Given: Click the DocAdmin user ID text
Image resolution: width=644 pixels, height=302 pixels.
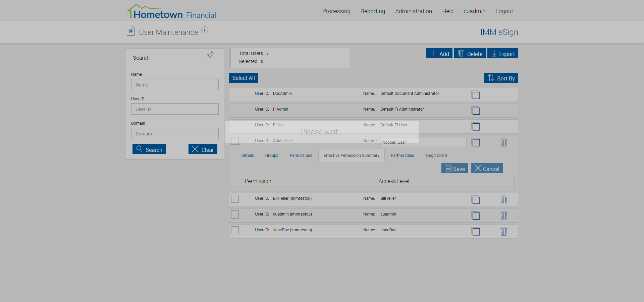Looking at the screenshot, I should coord(282,94).
